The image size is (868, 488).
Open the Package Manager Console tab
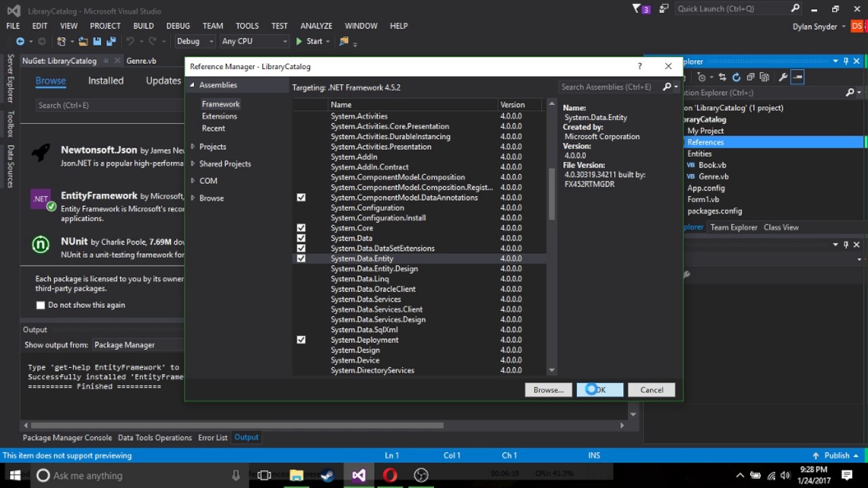[67, 438]
